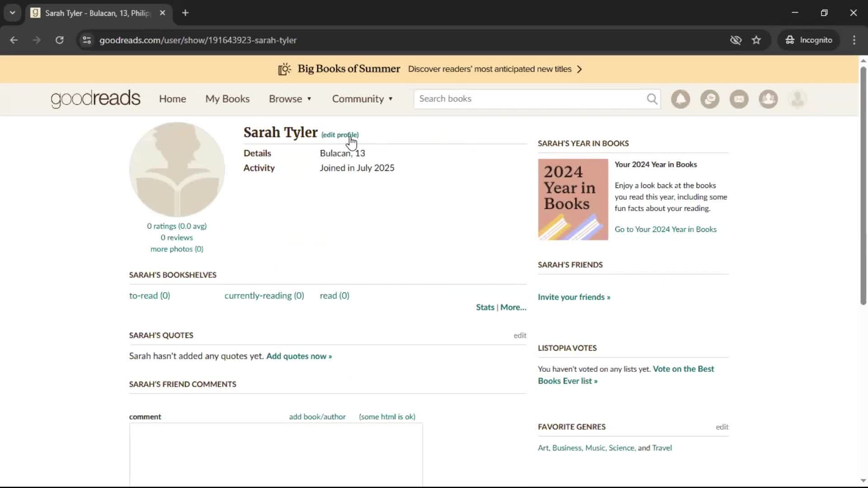The height and width of the screenshot is (488, 868).
Task: Click the banner's right chevron arrow
Action: (580, 69)
